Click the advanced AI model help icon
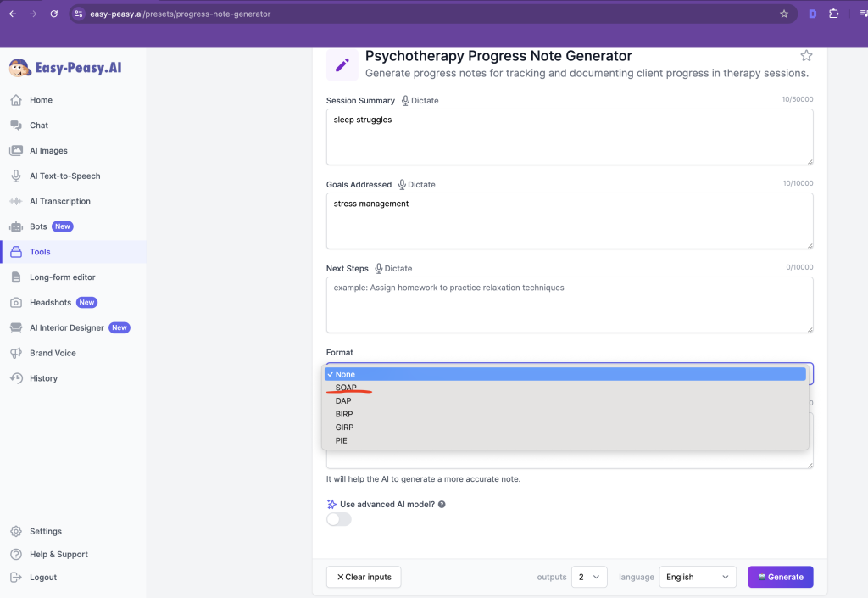The image size is (868, 598). tap(442, 505)
